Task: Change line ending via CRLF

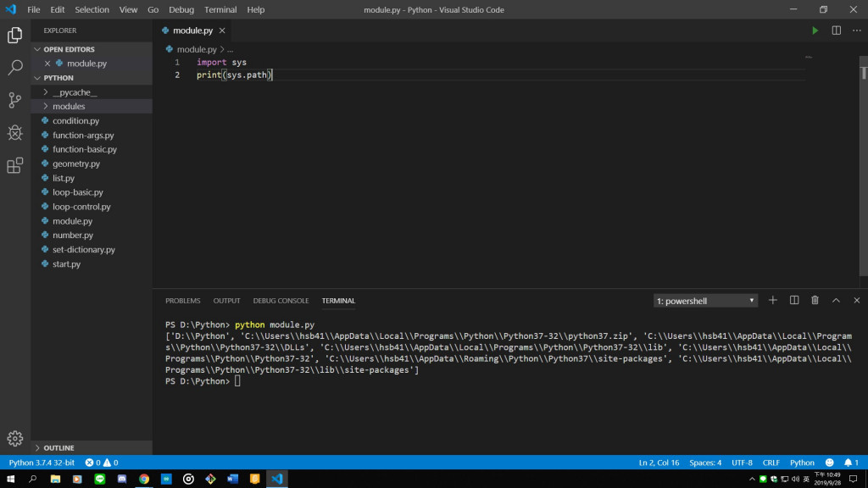Action: [x=771, y=463]
